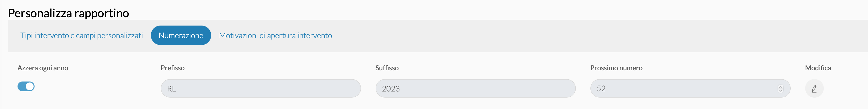Click the Prossimo numero label text
Screen dimensions: 868x109
click(616, 68)
